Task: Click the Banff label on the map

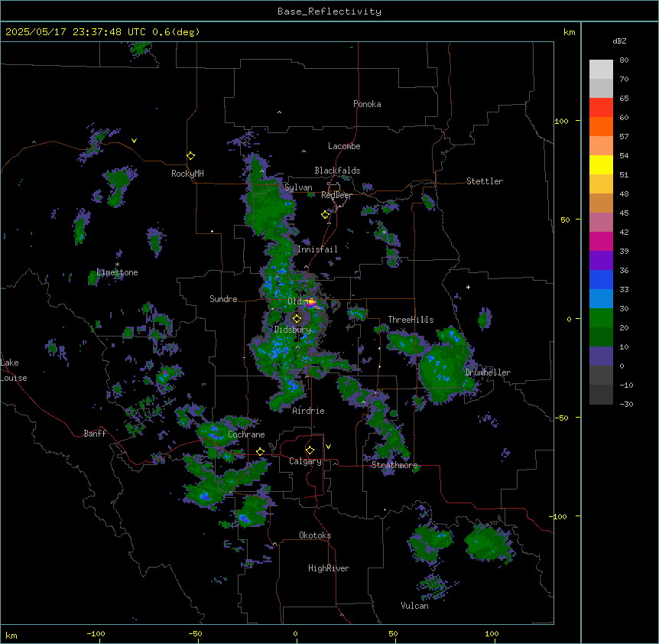Action: pyautogui.click(x=95, y=434)
